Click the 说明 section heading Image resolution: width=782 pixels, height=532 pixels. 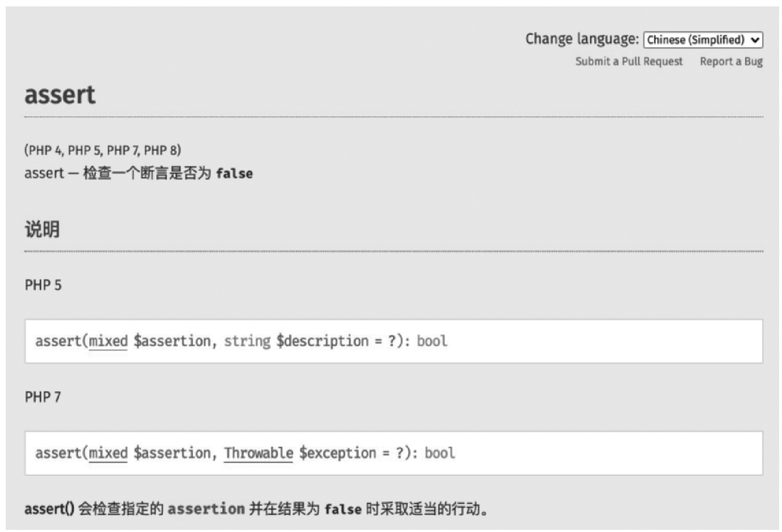[x=43, y=229]
